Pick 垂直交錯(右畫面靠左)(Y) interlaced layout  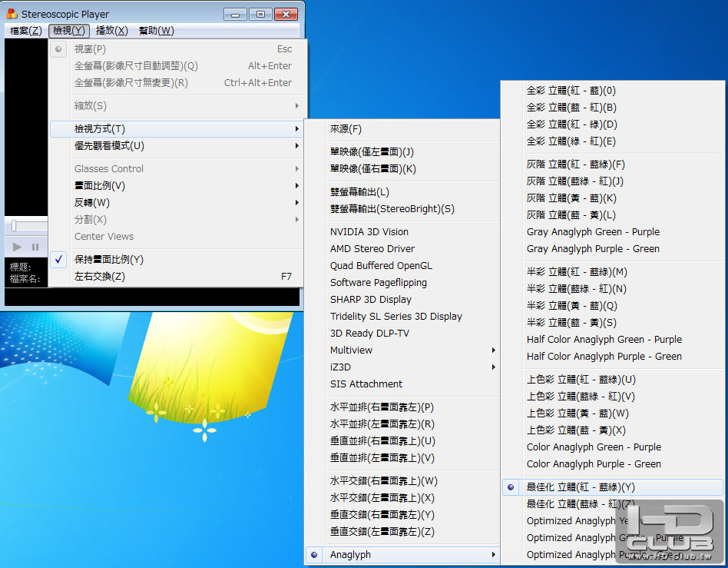(402, 514)
